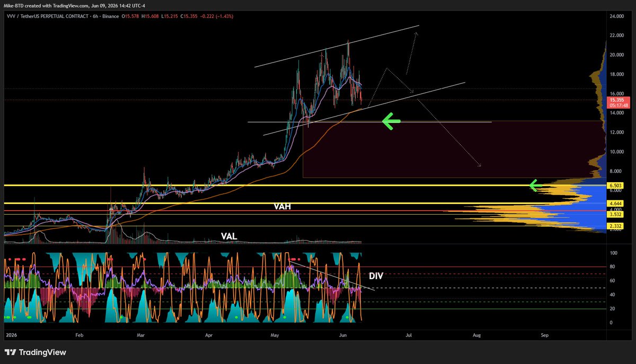The height and width of the screenshot is (364, 636).
Task: Click the Apr label on time axis
Action: click(208, 335)
